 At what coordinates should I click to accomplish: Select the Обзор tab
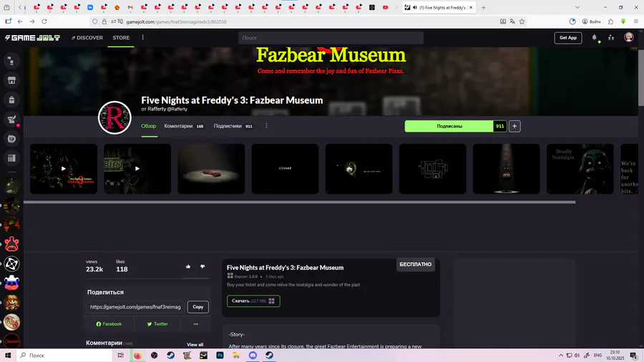point(149,126)
